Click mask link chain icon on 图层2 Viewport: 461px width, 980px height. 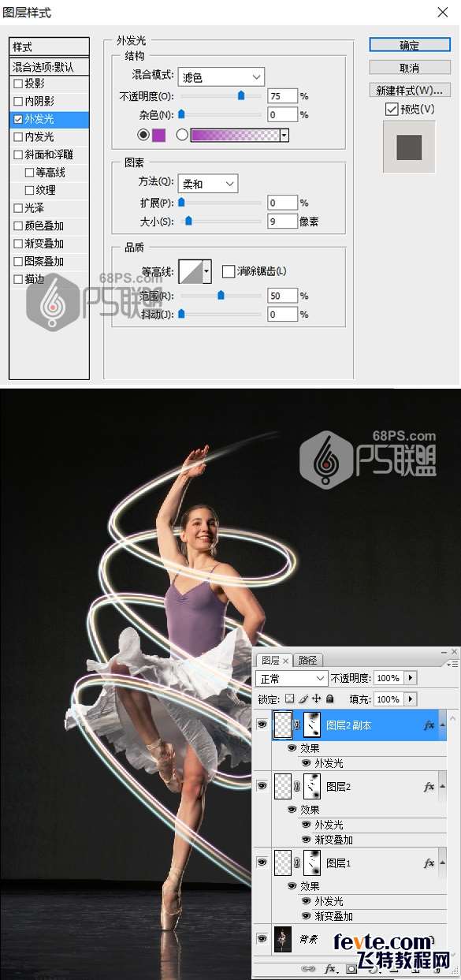[x=296, y=786]
